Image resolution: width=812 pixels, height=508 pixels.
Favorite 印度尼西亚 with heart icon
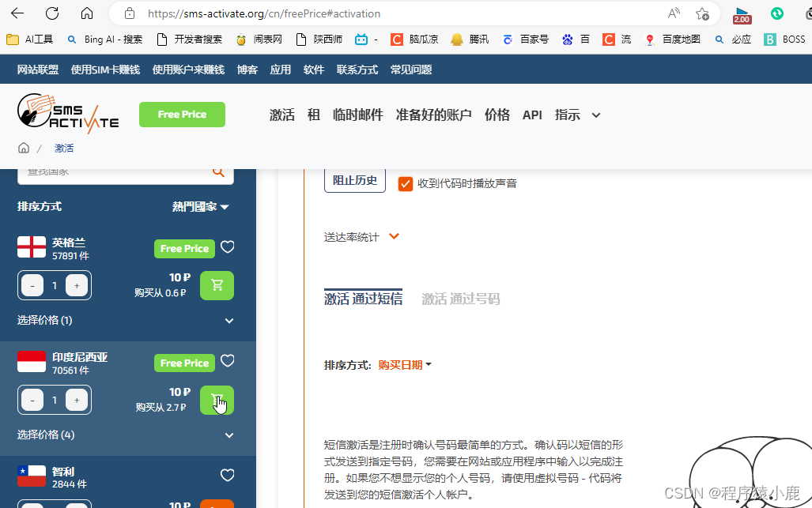pos(228,360)
